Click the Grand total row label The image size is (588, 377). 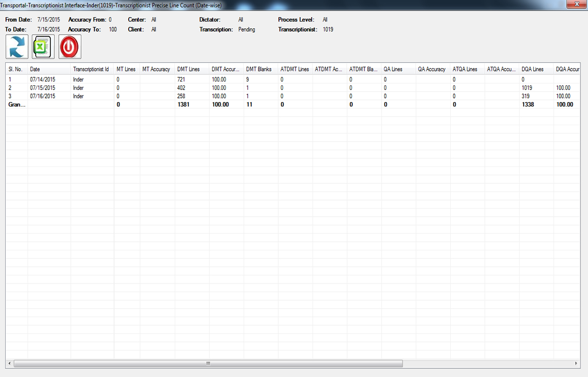[16, 105]
